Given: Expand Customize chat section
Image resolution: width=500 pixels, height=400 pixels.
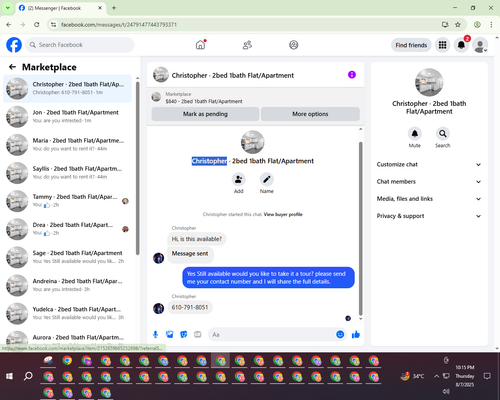Looking at the screenshot, I should tap(429, 164).
